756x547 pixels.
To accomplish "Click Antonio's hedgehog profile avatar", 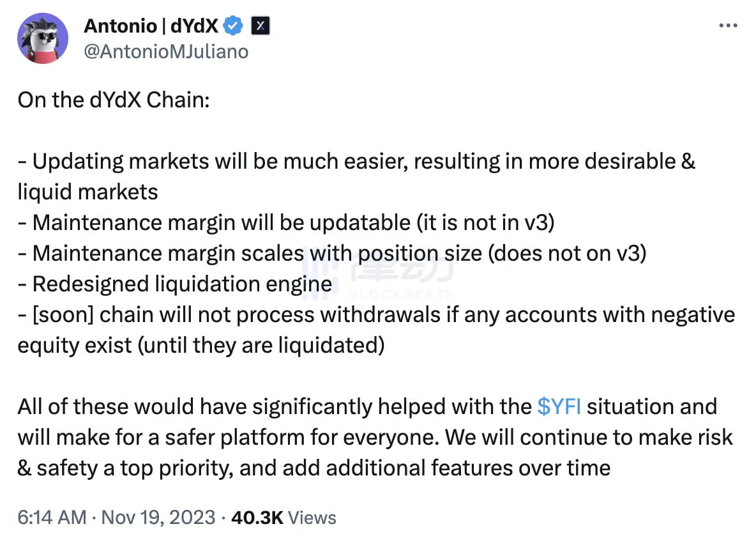I will click(43, 38).
